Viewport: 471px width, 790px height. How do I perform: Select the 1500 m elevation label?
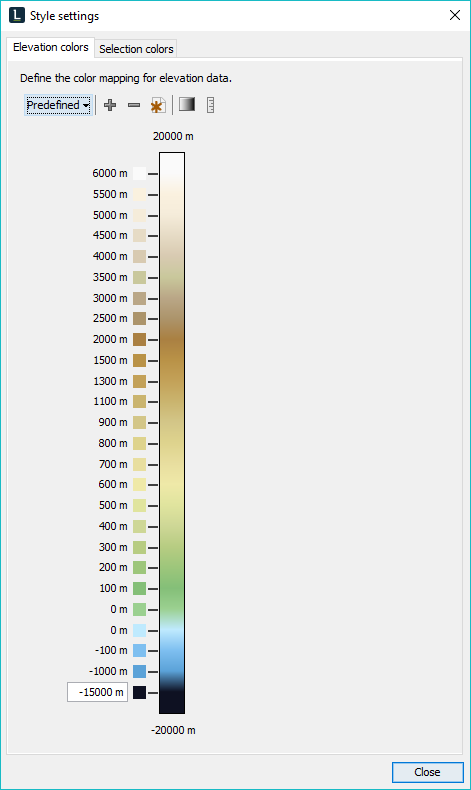pyautogui.click(x=110, y=360)
